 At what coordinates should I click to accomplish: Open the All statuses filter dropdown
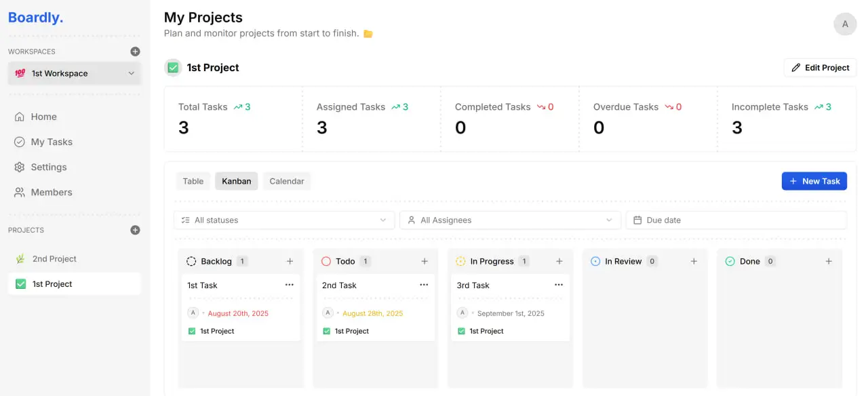click(x=284, y=220)
